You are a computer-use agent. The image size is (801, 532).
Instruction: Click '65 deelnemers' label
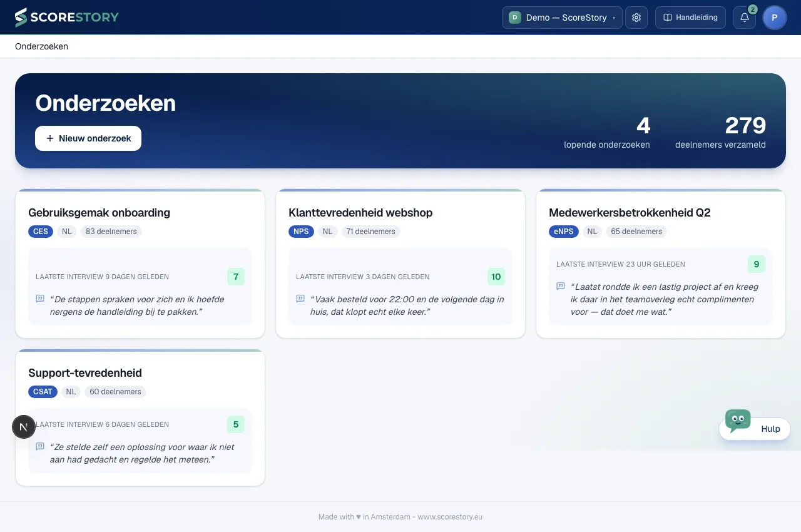pos(636,232)
